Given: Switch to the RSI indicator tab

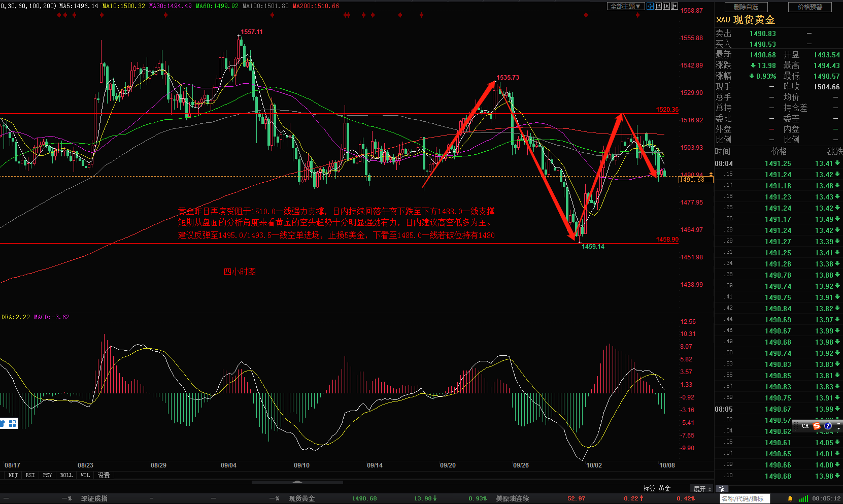Looking at the screenshot, I should pos(30,476).
